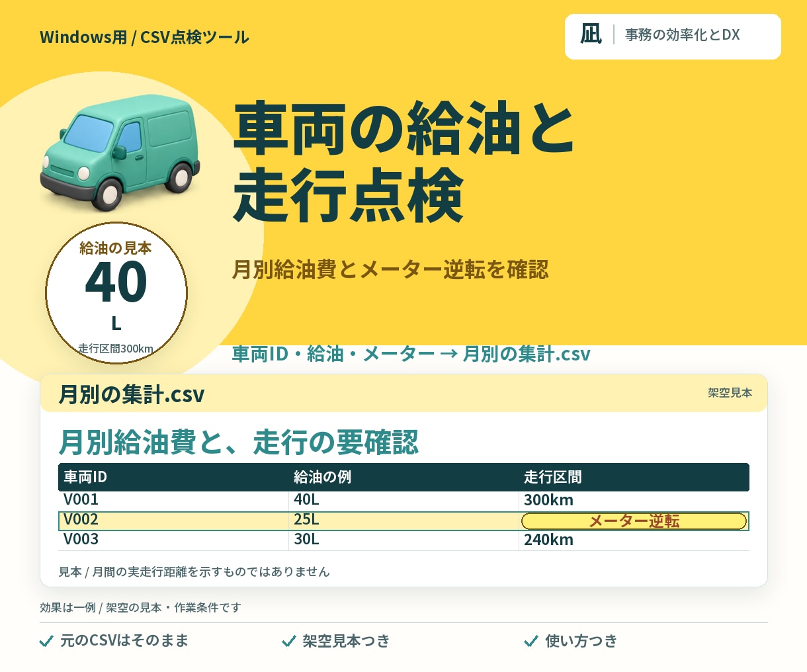This screenshot has width=807, height=672.
Task: Click the 見本 / 月間の実走行距離 footnote
Action: pos(194,571)
